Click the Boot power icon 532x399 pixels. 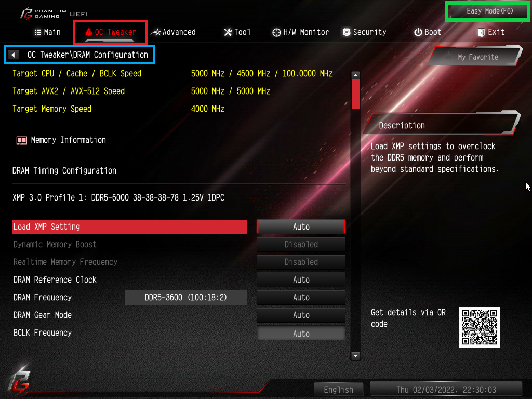(418, 32)
